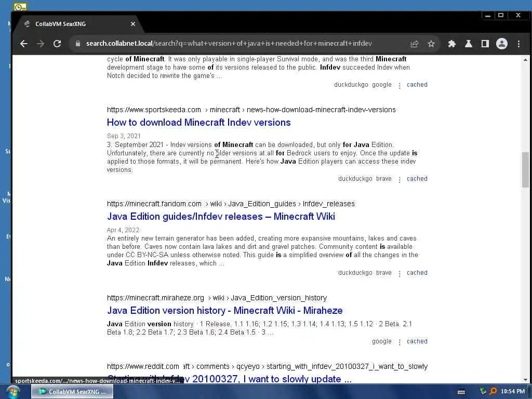The height and width of the screenshot is (399, 532).
Task: Open cached version of Miraheze result
Action: pyautogui.click(x=417, y=341)
